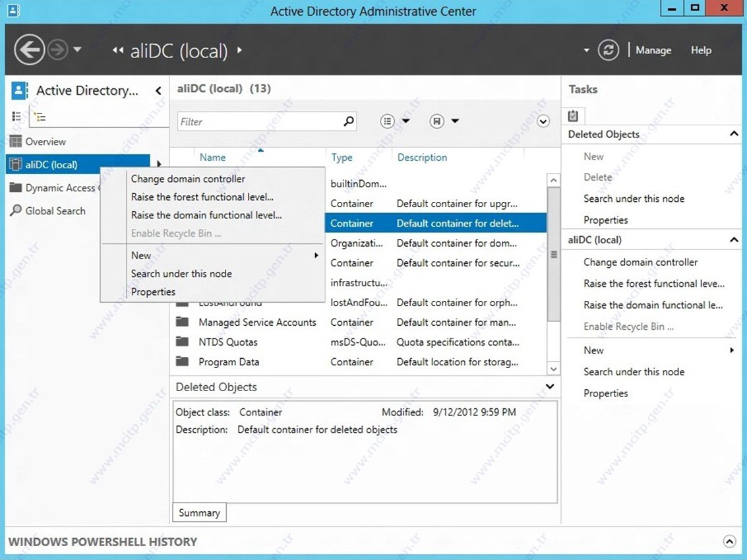Click Change domain controller in Tasks pane

(640, 262)
